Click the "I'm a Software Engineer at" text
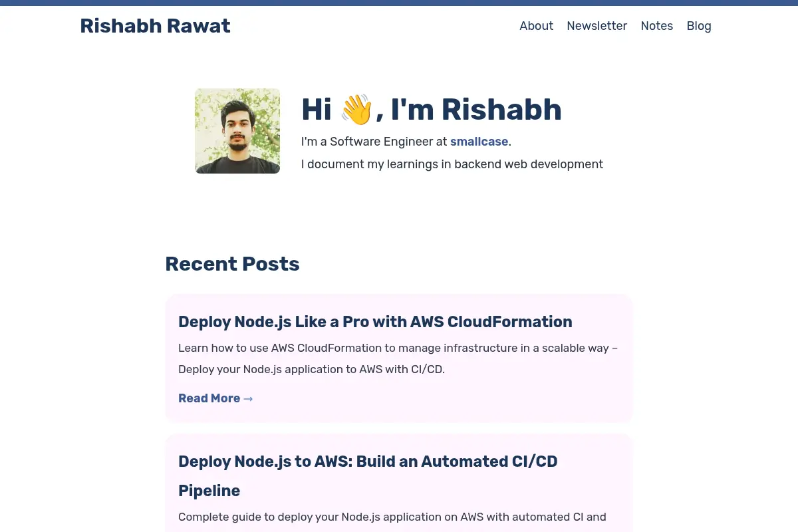This screenshot has width=798, height=532. (x=374, y=142)
